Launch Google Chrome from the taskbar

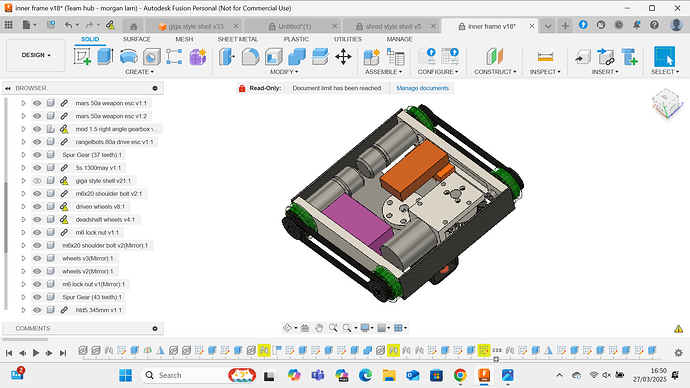460,375
